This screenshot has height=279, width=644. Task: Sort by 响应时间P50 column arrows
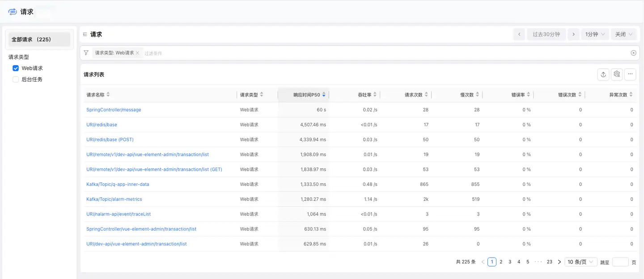point(324,95)
